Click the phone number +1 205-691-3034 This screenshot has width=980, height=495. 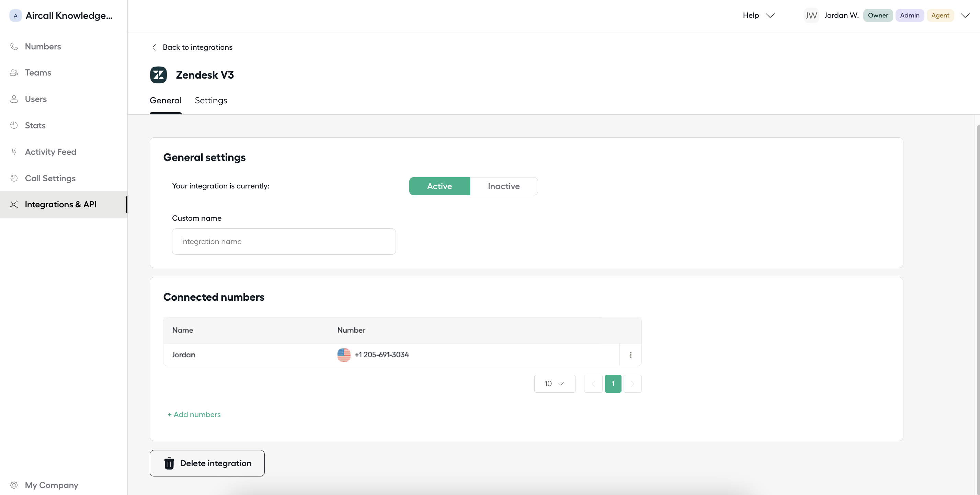381,355
